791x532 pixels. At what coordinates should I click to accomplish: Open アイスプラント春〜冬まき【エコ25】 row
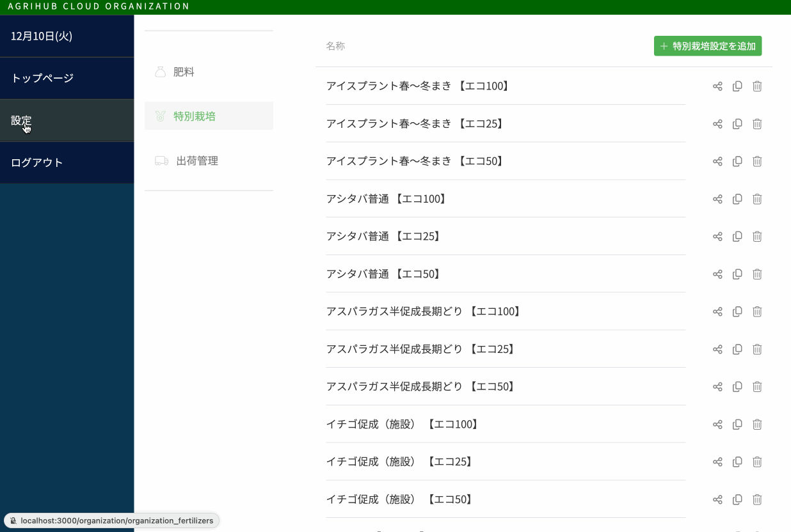506,124
